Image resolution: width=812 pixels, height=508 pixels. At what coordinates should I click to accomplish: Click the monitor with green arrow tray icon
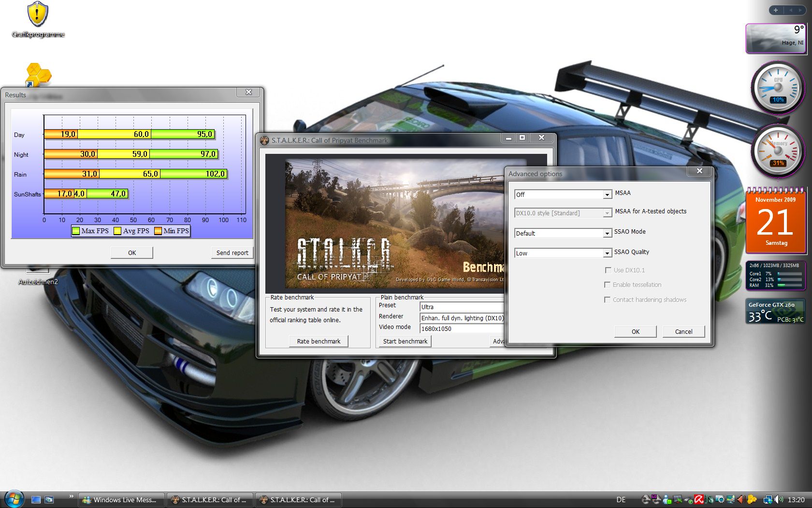pyautogui.click(x=678, y=499)
